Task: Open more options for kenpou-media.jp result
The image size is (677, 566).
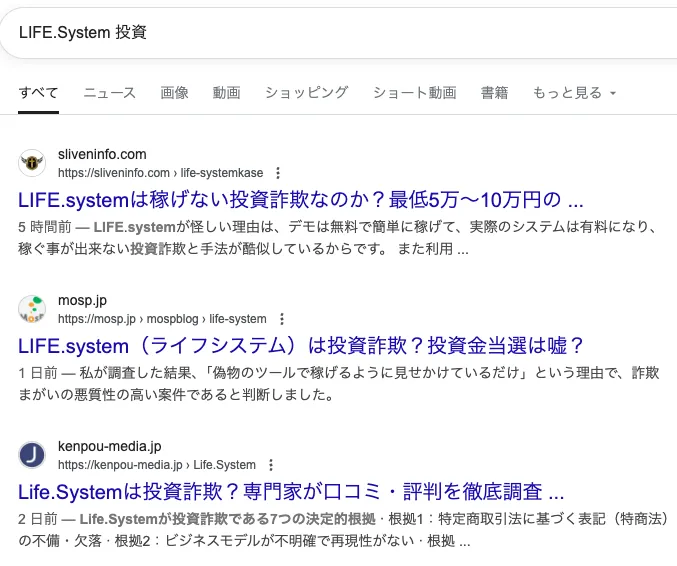Action: point(271,465)
